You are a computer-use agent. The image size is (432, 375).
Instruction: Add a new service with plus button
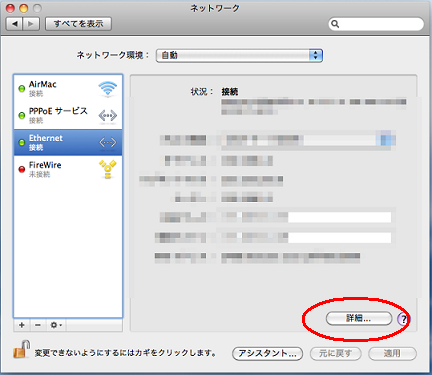[22, 325]
